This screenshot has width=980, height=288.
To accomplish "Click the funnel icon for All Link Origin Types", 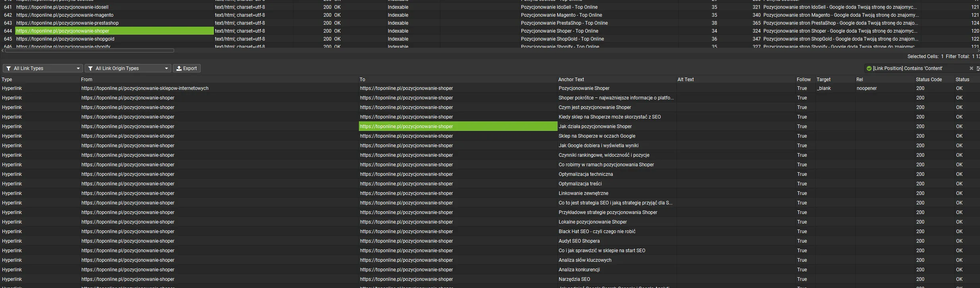I will point(90,68).
